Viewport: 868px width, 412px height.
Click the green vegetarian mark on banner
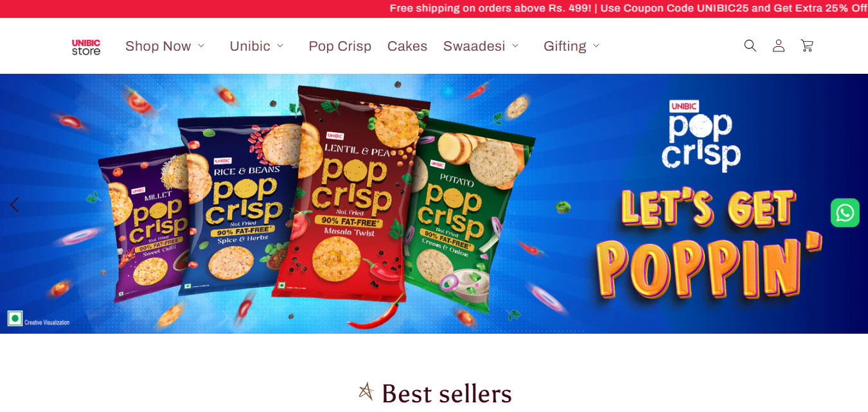[15, 318]
